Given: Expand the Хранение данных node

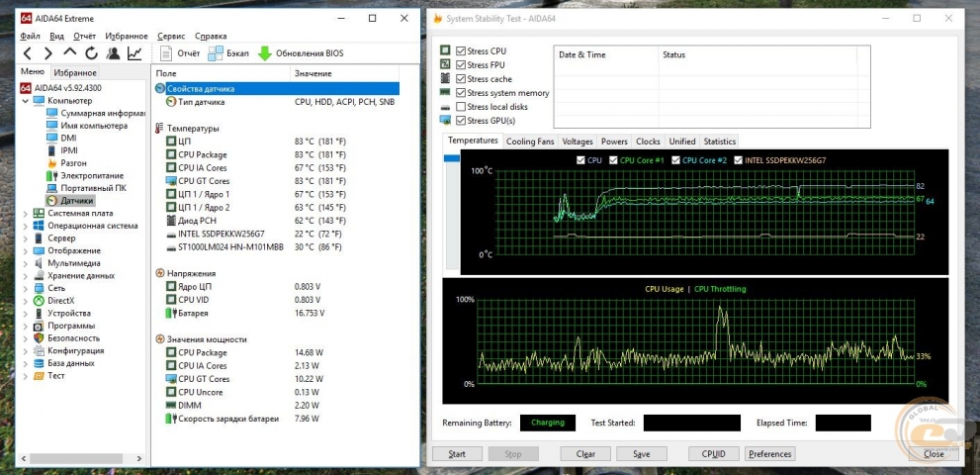Looking at the screenshot, I should pyautogui.click(x=26, y=276).
